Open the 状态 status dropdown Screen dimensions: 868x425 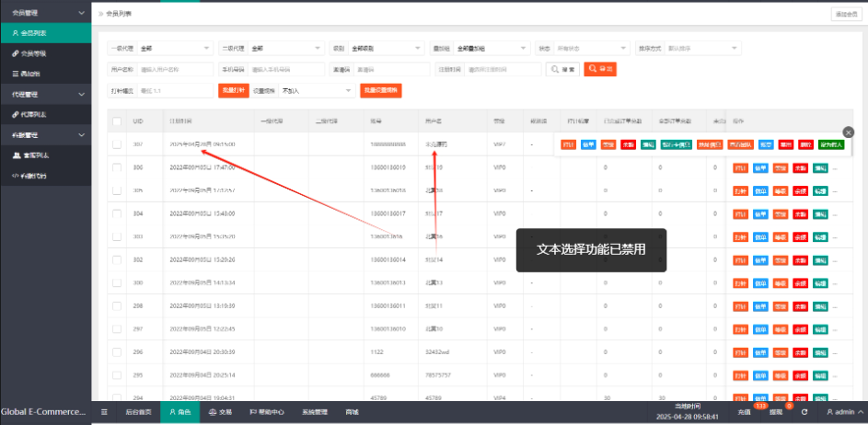coord(592,48)
